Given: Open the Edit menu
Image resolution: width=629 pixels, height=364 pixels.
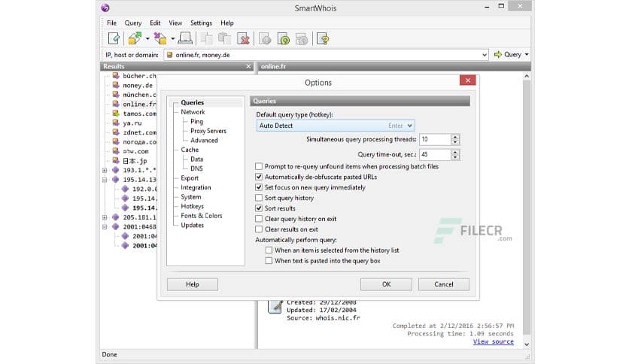Looking at the screenshot, I should coord(155,23).
